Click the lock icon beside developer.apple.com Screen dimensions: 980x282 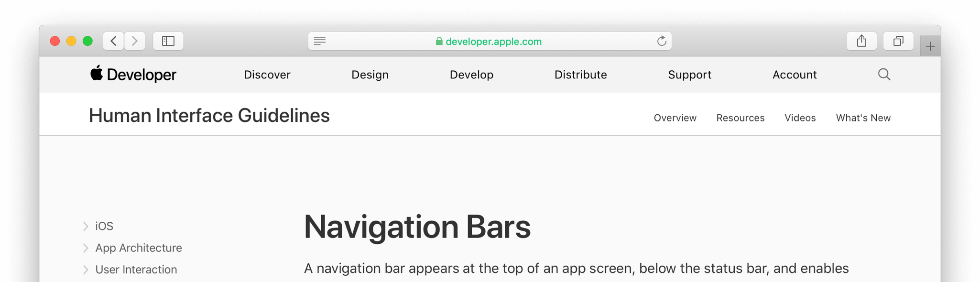tap(439, 41)
